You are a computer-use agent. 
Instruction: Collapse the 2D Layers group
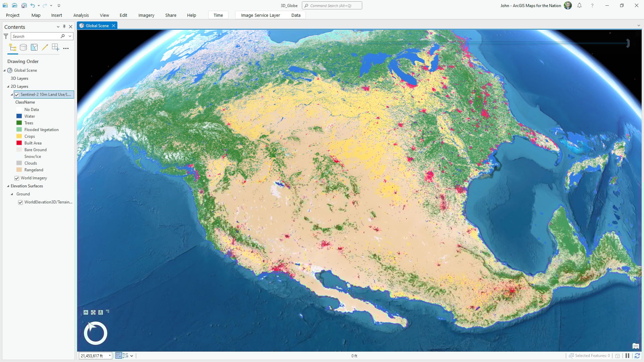click(8, 86)
